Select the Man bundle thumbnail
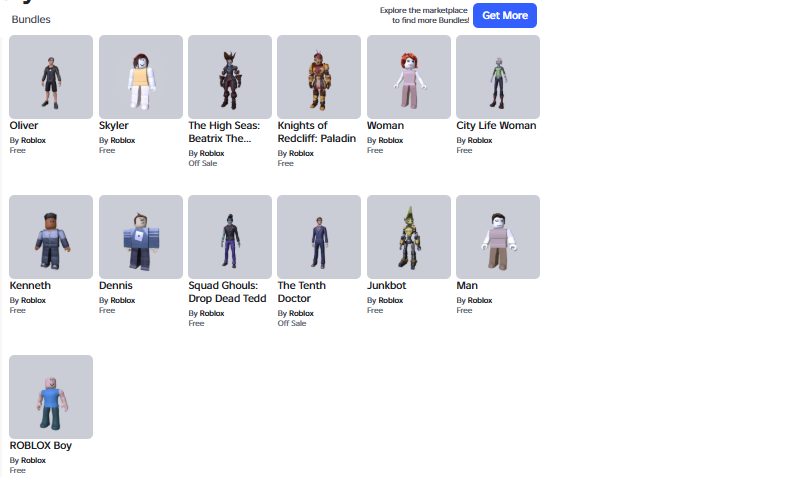The image size is (806, 477). tap(498, 237)
